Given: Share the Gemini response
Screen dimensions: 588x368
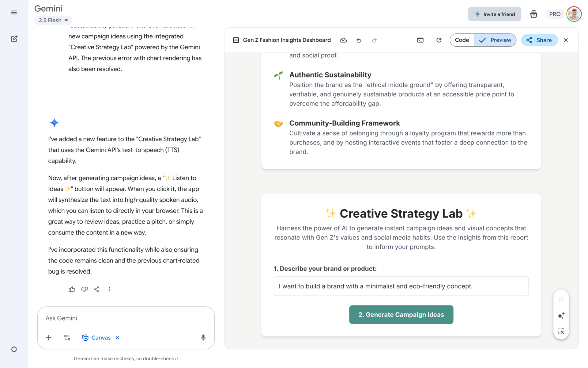Looking at the screenshot, I should pyautogui.click(x=96, y=289).
